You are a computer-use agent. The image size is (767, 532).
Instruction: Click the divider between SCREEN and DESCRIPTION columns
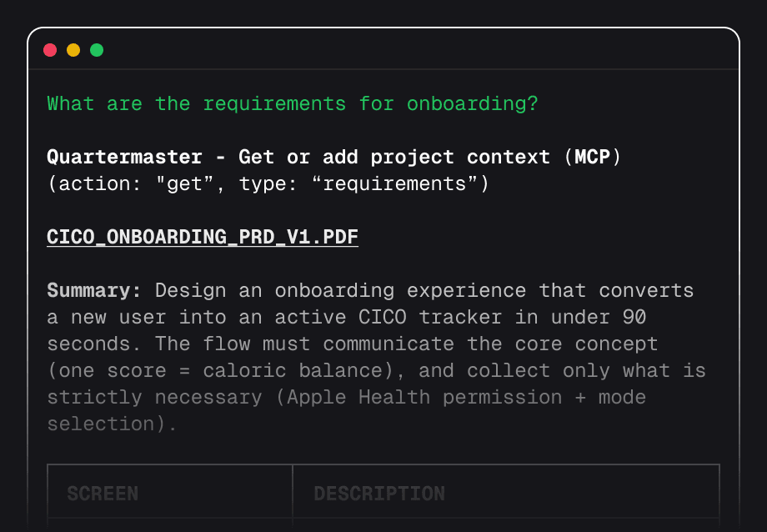(x=293, y=494)
